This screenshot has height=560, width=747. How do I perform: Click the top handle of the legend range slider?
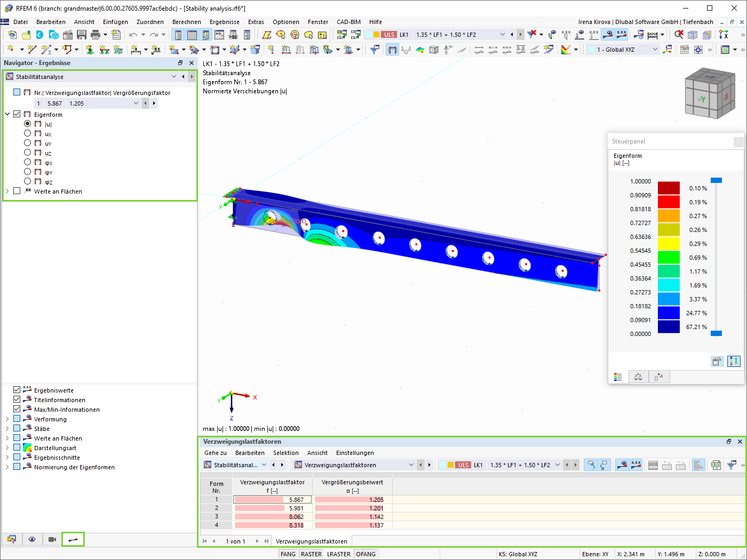716,180
